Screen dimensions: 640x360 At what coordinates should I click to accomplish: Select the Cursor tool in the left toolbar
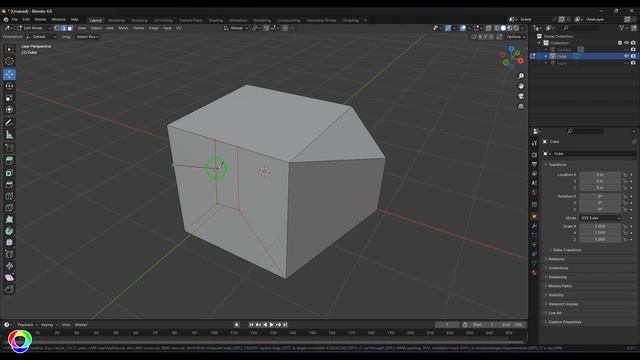[x=9, y=61]
